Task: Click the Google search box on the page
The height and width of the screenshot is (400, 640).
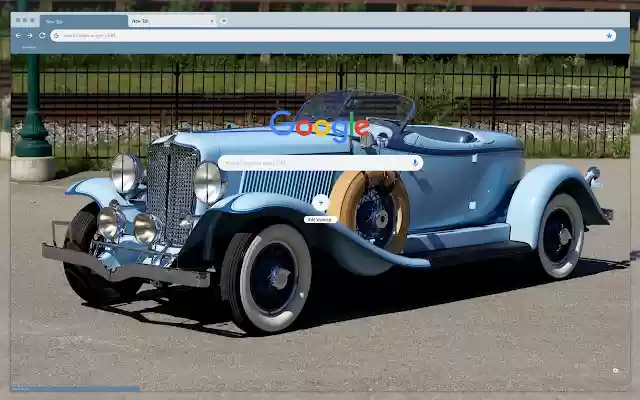Action: pos(320,163)
